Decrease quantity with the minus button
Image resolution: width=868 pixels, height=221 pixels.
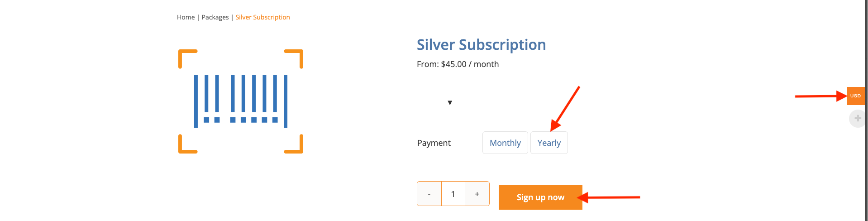[x=429, y=194]
